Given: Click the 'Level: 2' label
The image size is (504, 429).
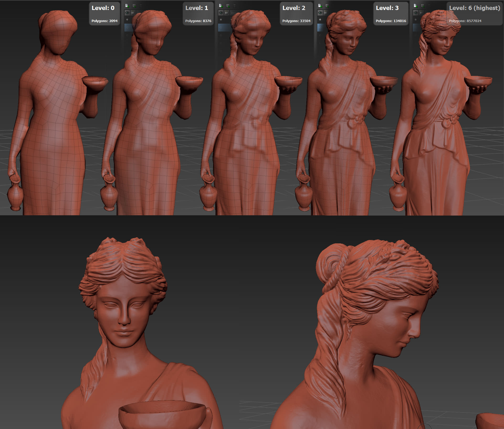Looking at the screenshot, I should pos(294,8).
